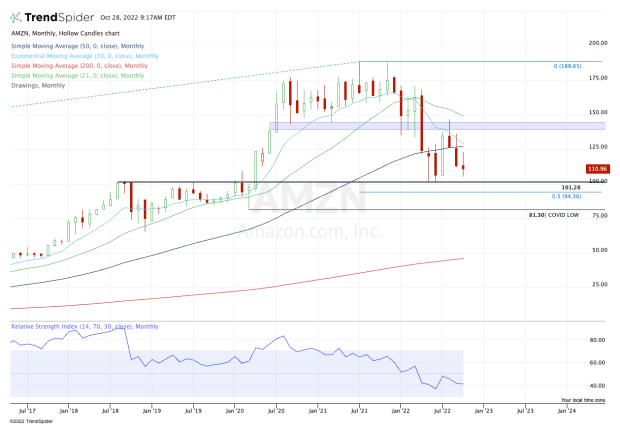Click the 150.00 price axis label

pos(598,112)
